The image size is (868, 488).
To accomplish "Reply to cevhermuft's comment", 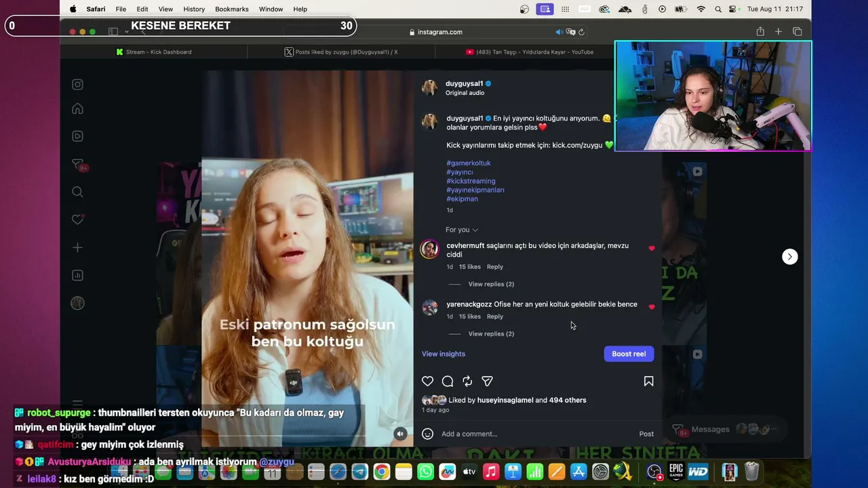I will click(x=495, y=267).
